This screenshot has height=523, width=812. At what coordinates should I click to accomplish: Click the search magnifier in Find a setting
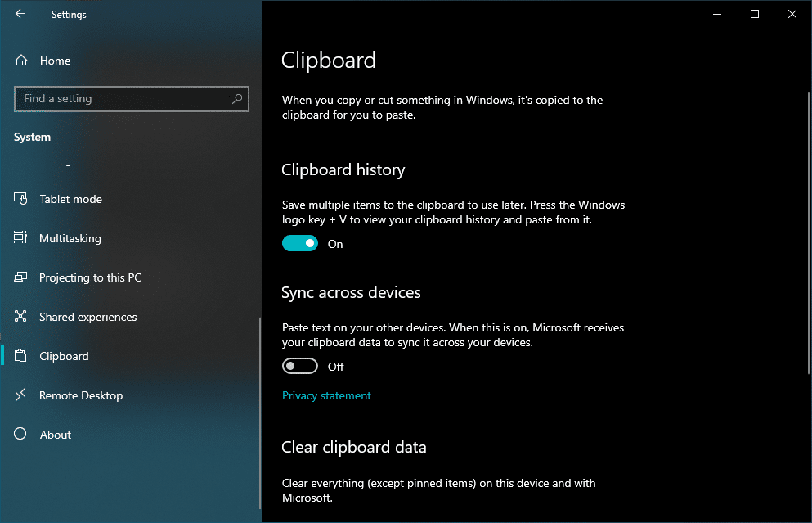[237, 98]
